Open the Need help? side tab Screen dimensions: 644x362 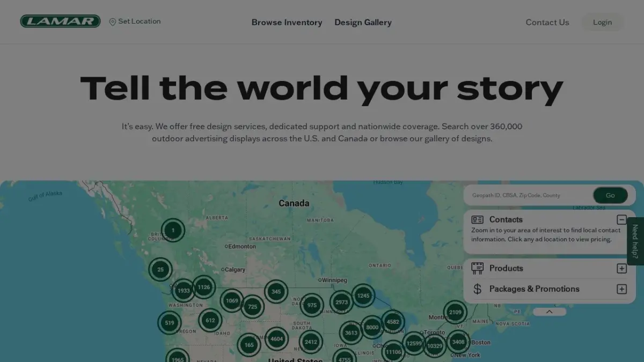click(635, 241)
